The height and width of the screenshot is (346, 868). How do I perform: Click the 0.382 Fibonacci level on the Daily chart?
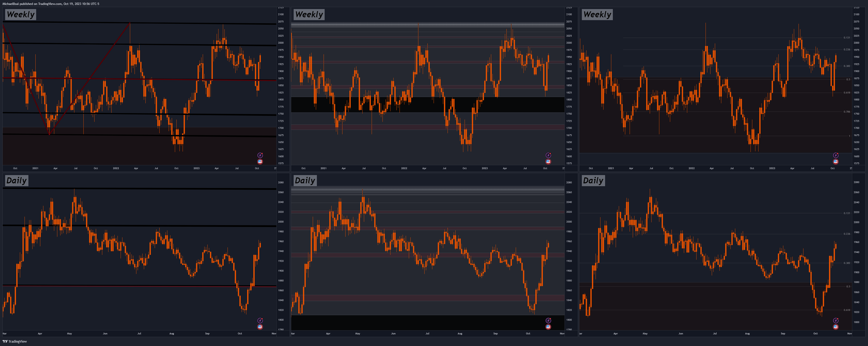tap(847, 263)
